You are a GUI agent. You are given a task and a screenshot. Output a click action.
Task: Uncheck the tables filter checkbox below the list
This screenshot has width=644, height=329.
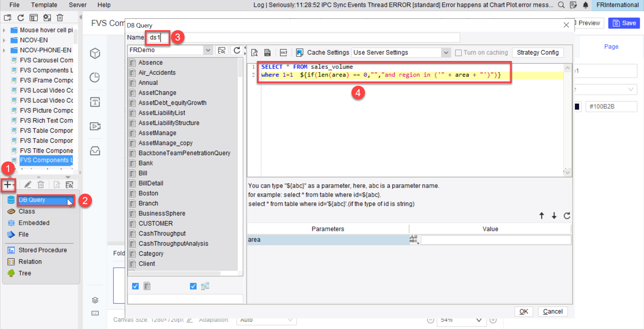(135, 286)
